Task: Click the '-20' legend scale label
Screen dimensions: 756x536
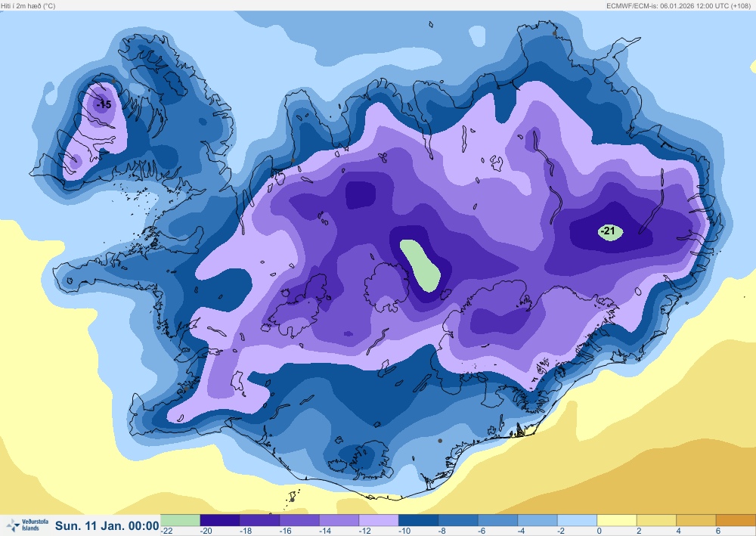Action: click(206, 531)
